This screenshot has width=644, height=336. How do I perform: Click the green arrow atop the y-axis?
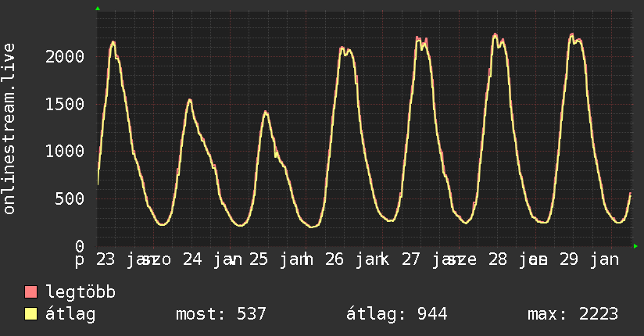click(98, 9)
